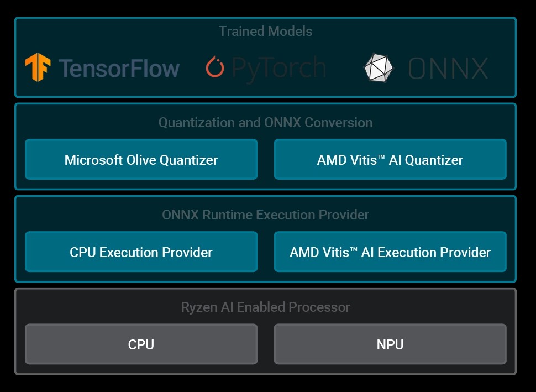Click the orange TensorFlow logo icon
The height and width of the screenshot is (392, 536).
(38, 67)
